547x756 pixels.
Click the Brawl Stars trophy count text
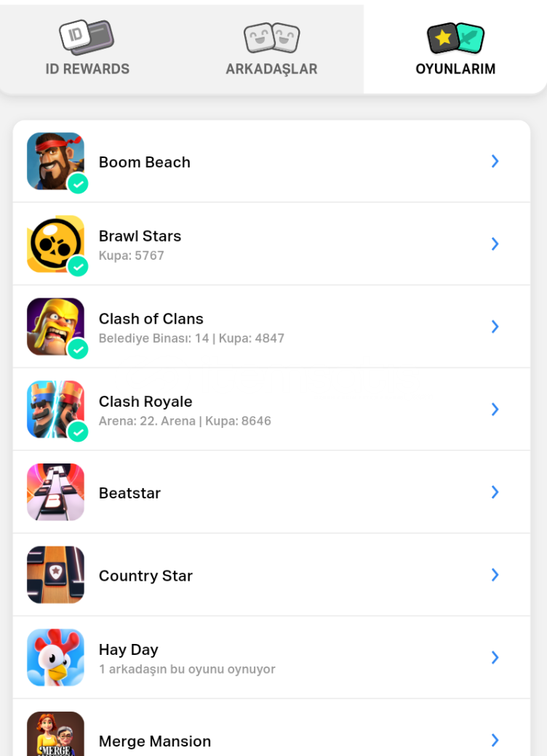(x=132, y=255)
